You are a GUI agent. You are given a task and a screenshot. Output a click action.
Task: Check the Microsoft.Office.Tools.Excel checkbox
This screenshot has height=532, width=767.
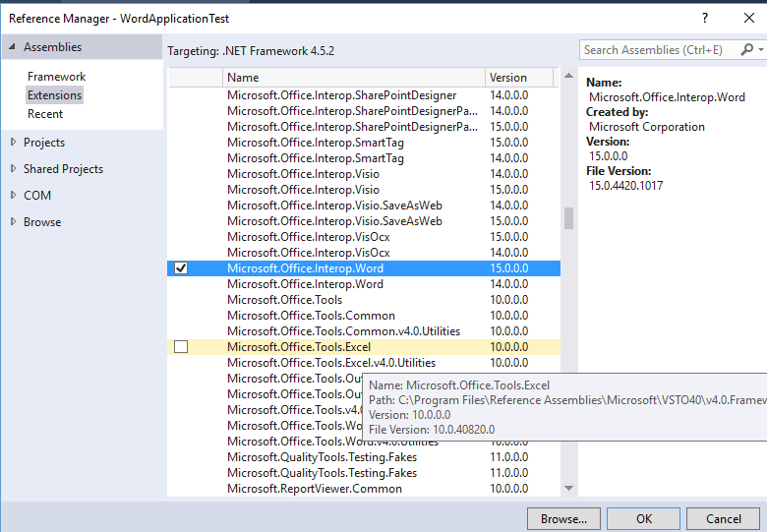181,347
